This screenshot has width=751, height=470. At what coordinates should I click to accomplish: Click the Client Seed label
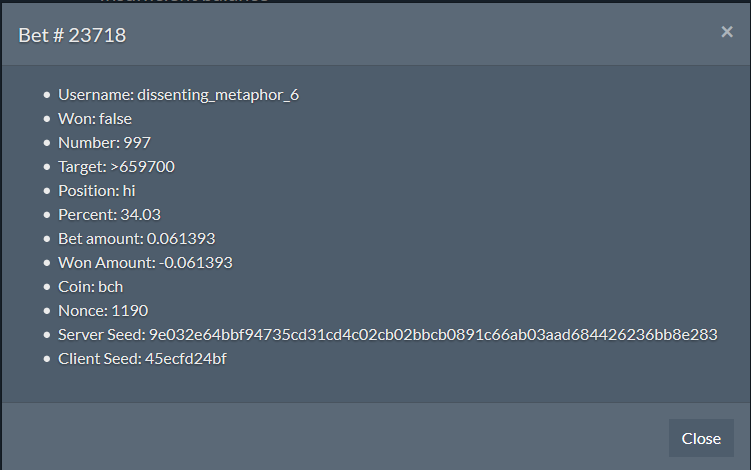tap(100, 358)
